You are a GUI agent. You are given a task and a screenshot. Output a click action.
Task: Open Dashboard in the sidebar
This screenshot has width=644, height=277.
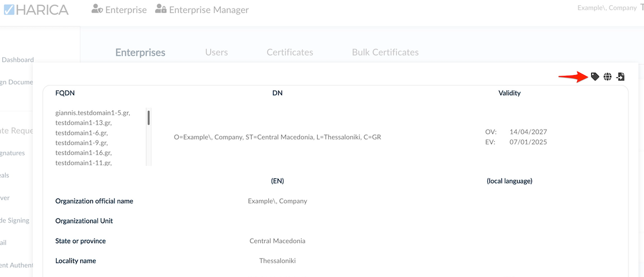(18, 60)
